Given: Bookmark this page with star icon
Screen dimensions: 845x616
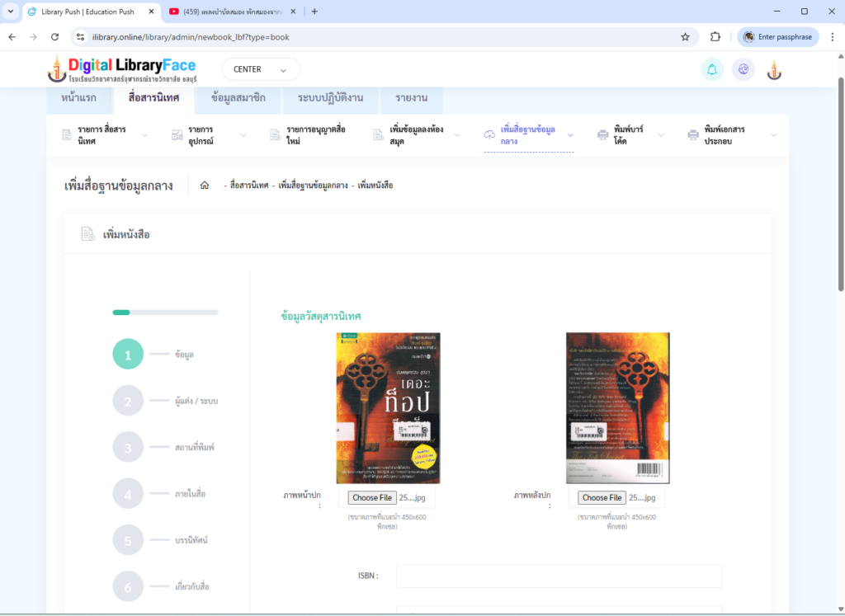Looking at the screenshot, I should coord(685,37).
